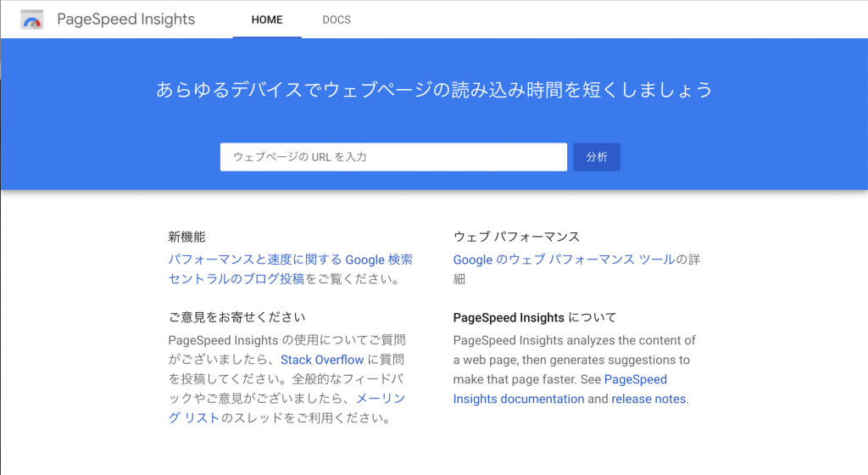The height and width of the screenshot is (475, 868).
Task: Switch to the HOME tab
Action: tap(267, 20)
